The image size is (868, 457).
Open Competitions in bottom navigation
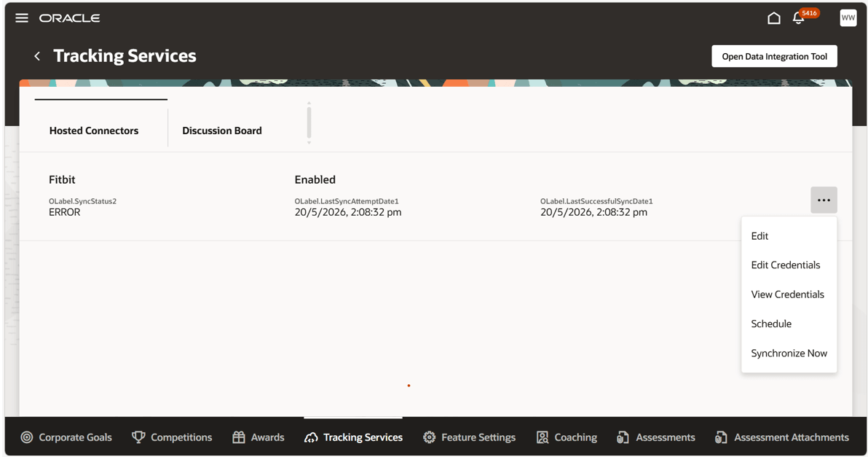(x=172, y=437)
